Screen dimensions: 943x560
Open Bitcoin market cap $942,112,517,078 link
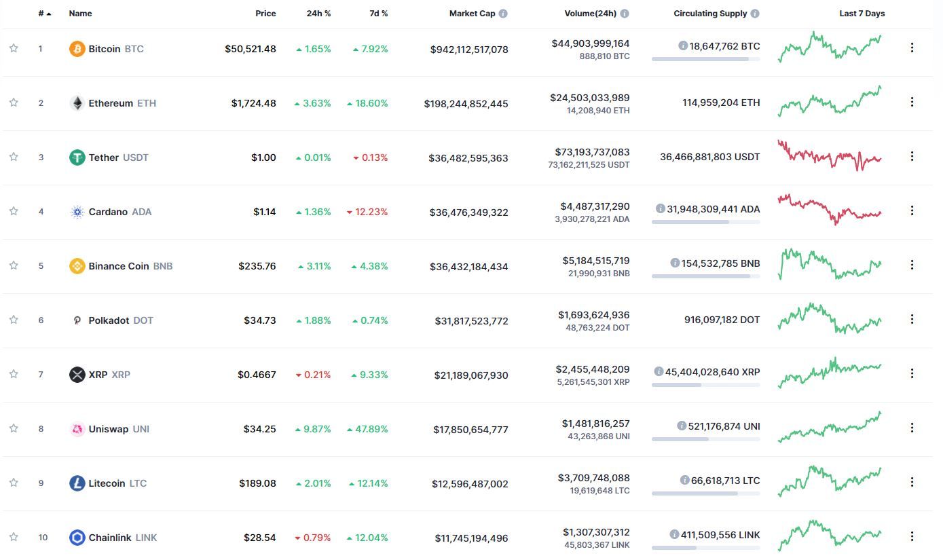(x=469, y=50)
